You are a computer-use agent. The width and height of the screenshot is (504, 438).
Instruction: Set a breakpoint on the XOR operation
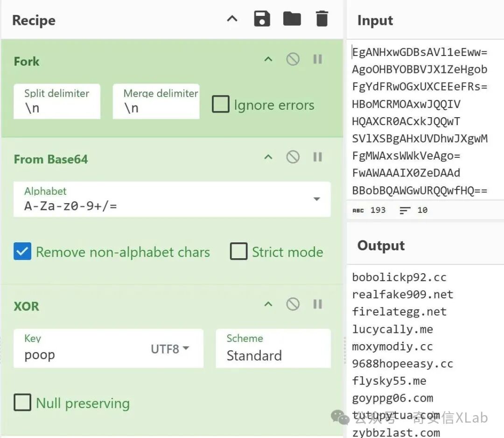click(318, 304)
